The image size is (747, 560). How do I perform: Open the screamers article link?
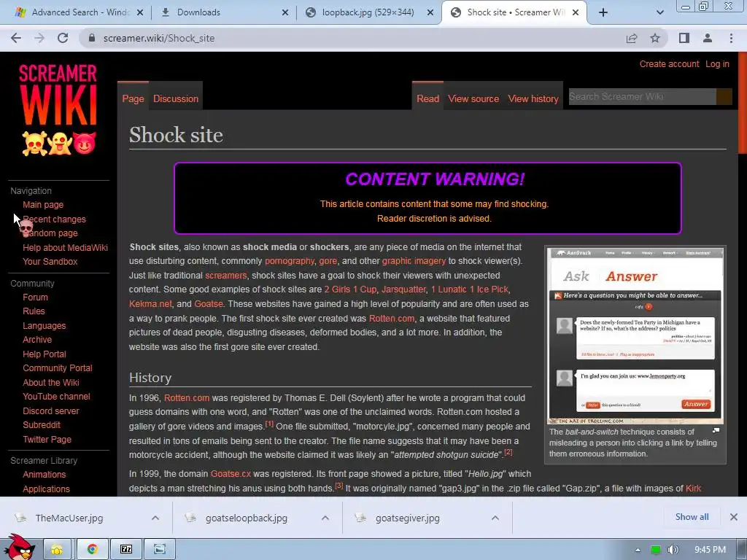pyautogui.click(x=226, y=275)
